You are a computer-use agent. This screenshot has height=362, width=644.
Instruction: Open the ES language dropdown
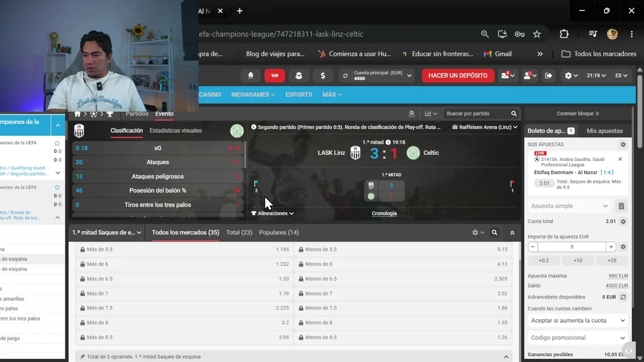621,75
